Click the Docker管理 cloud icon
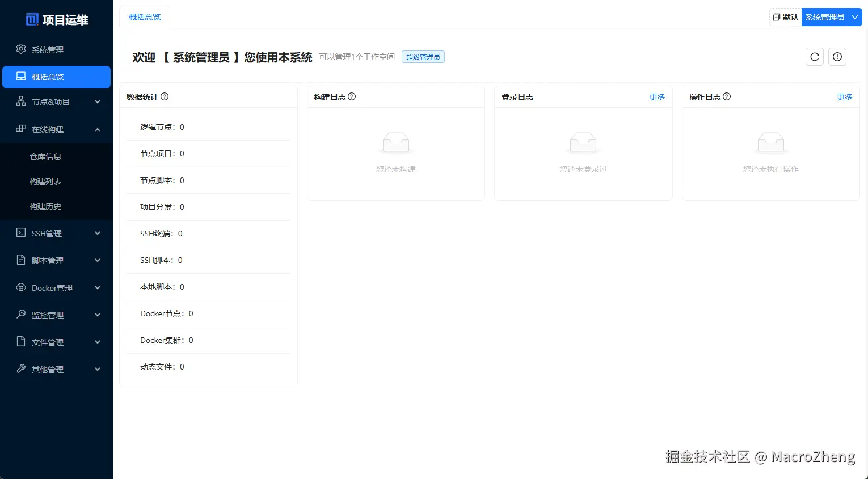Image resolution: width=868 pixels, height=479 pixels. (21, 287)
